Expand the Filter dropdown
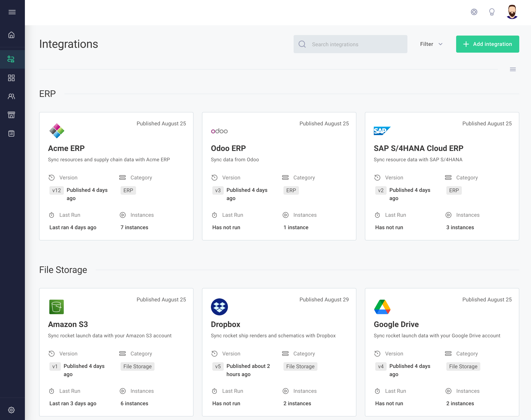The height and width of the screenshot is (420, 531). coord(431,44)
